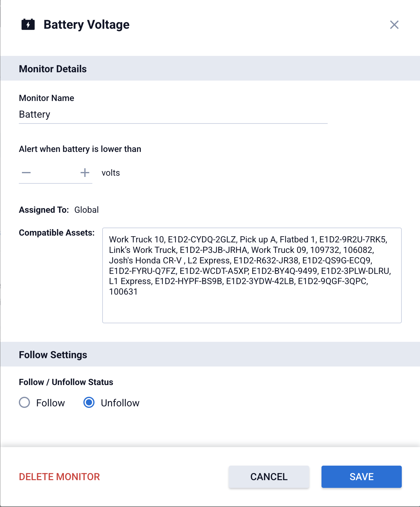
Task: Click the Monitor Name input field
Action: [124, 115]
